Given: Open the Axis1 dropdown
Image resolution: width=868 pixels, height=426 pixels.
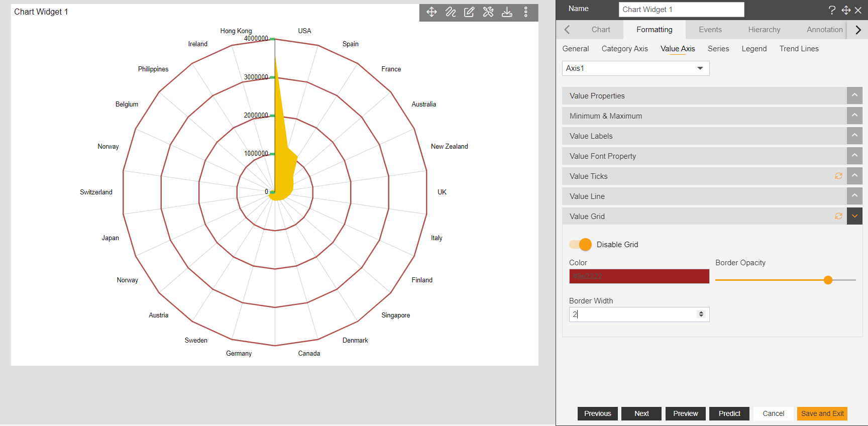Looking at the screenshot, I should point(635,68).
